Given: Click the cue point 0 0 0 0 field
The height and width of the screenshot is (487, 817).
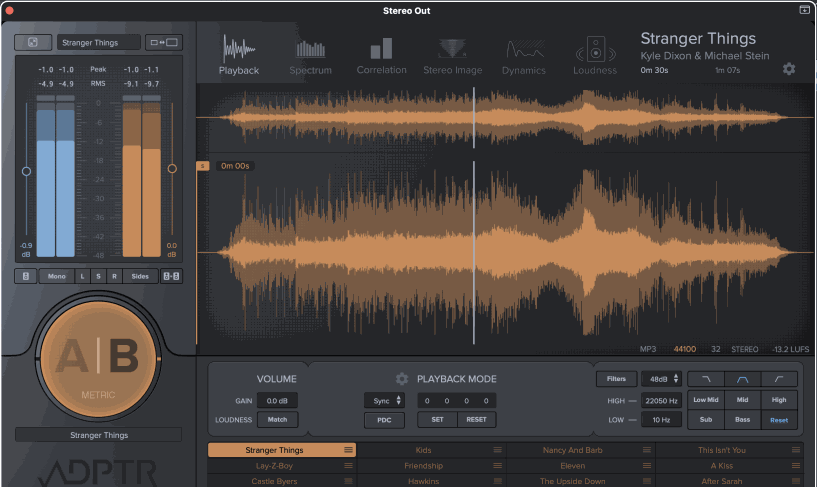Looking at the screenshot, I should (456, 401).
